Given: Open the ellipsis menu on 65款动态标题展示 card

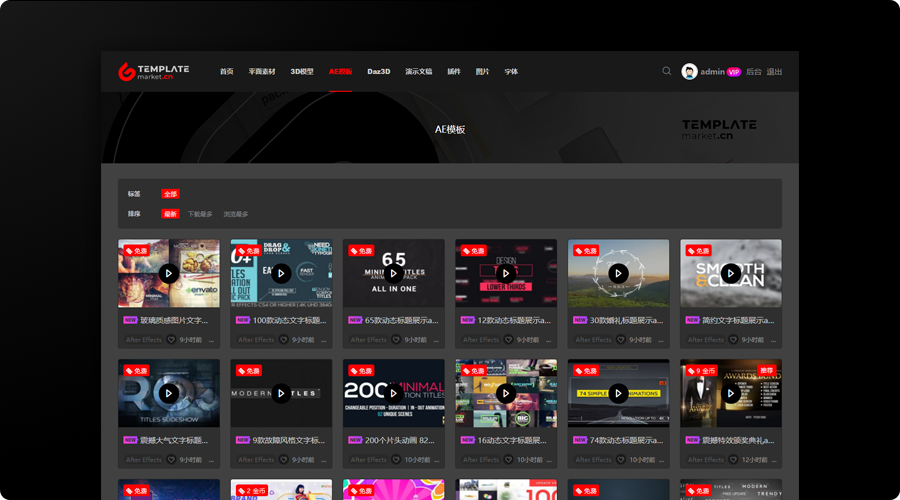Looking at the screenshot, I should 436,340.
